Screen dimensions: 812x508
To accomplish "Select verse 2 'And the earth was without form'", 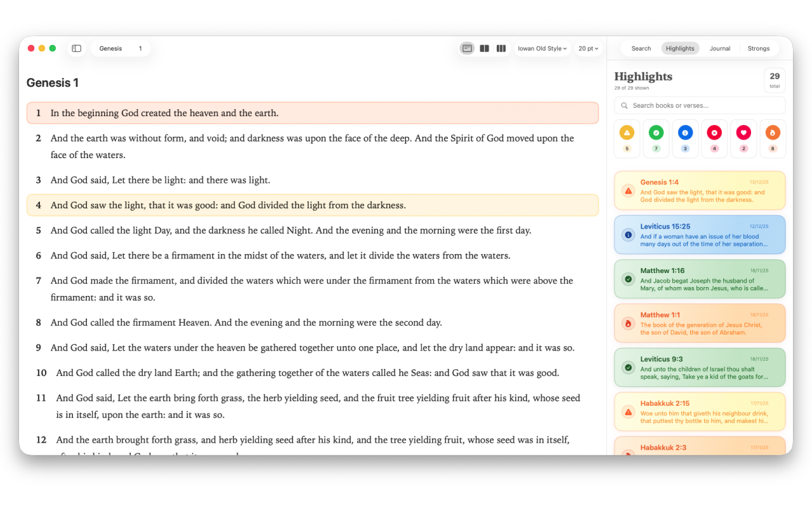I will pyautogui.click(x=312, y=147).
